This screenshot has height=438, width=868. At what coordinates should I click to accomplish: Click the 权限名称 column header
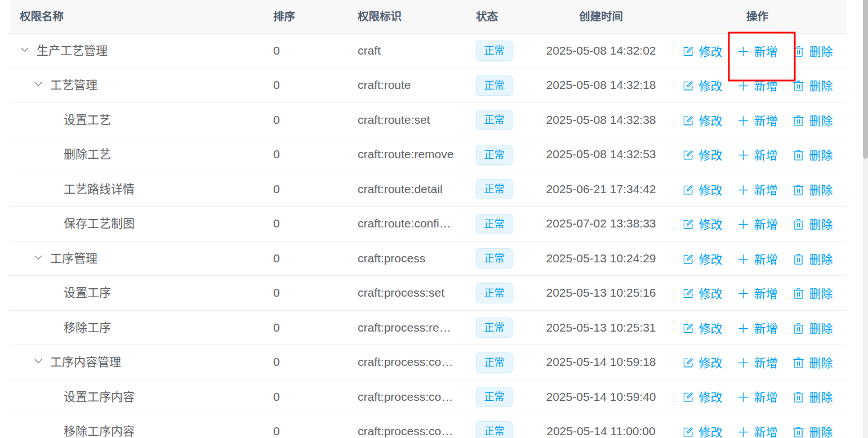click(x=42, y=16)
